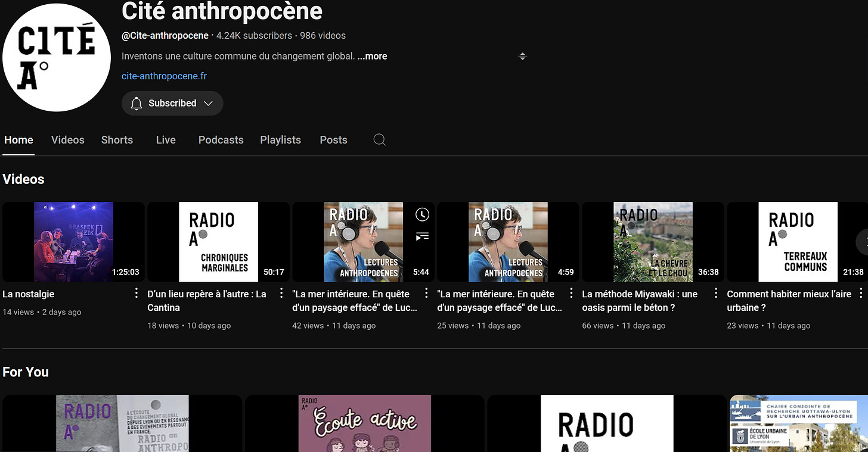Click Watch later clock icon on thumbnail
Image resolution: width=868 pixels, height=452 pixels.
click(422, 215)
